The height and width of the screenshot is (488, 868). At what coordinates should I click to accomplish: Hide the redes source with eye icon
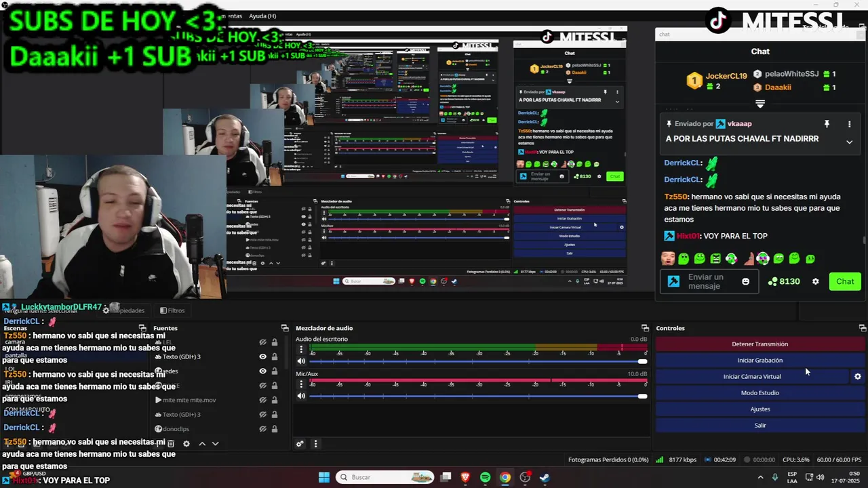(262, 371)
